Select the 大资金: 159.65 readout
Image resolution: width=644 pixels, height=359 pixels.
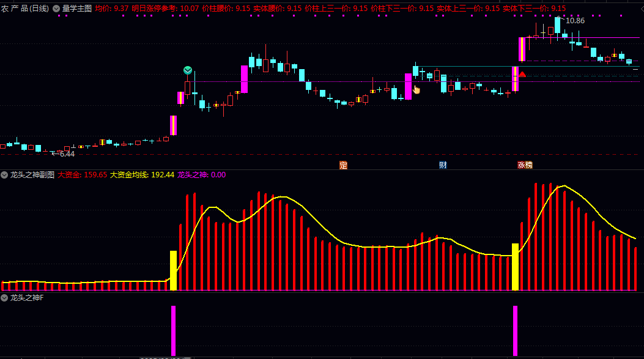82,175
